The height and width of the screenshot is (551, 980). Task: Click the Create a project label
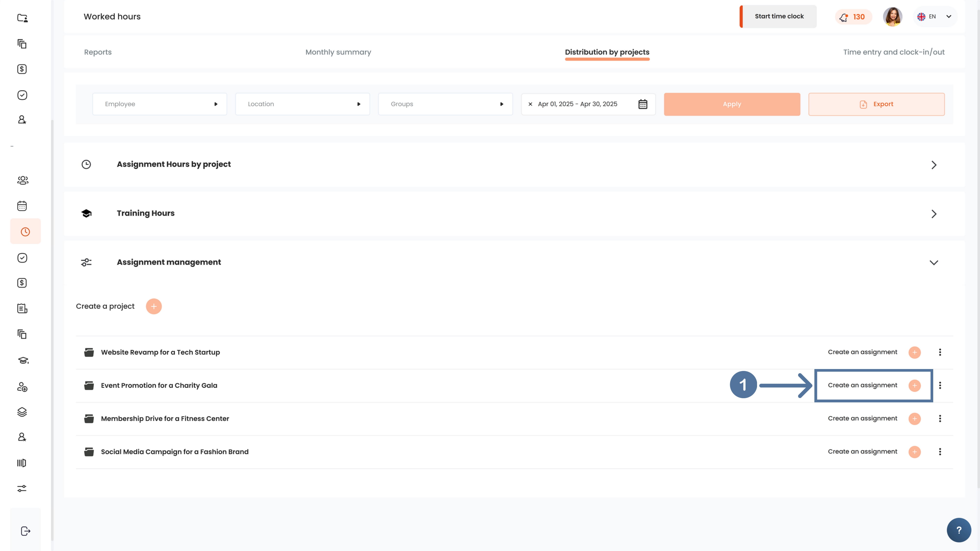[x=105, y=307]
